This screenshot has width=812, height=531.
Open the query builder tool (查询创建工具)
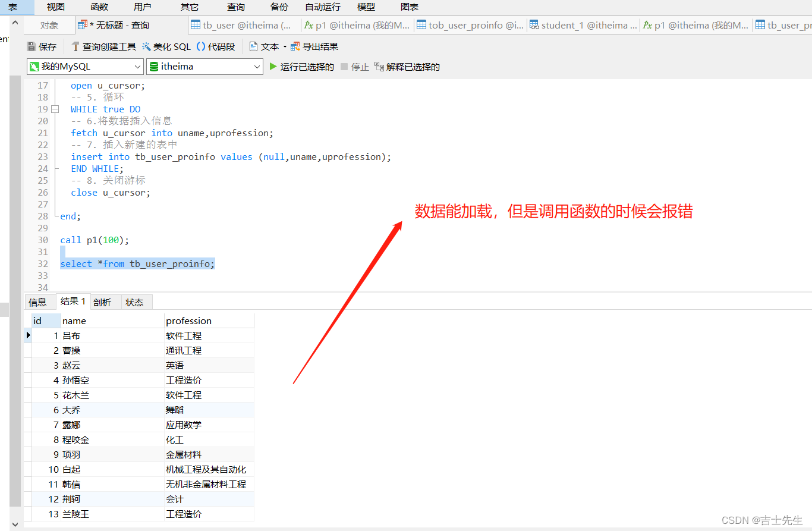click(x=103, y=46)
